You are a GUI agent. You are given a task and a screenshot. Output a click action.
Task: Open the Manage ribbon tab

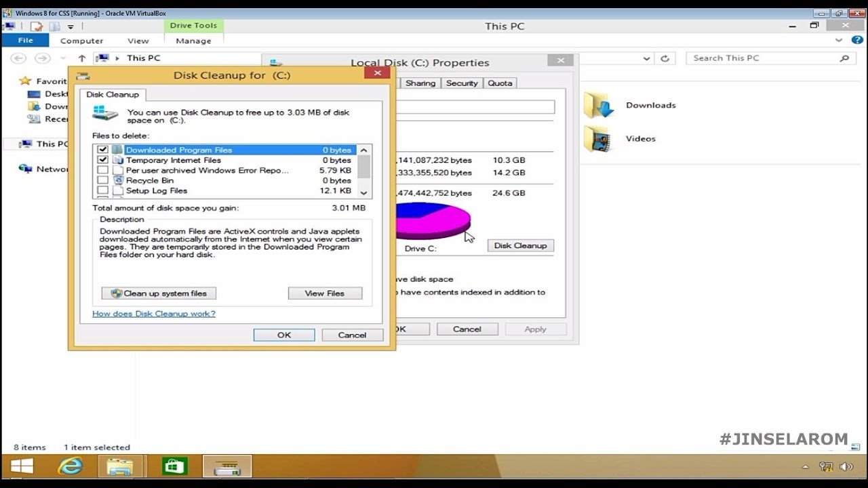coord(193,41)
